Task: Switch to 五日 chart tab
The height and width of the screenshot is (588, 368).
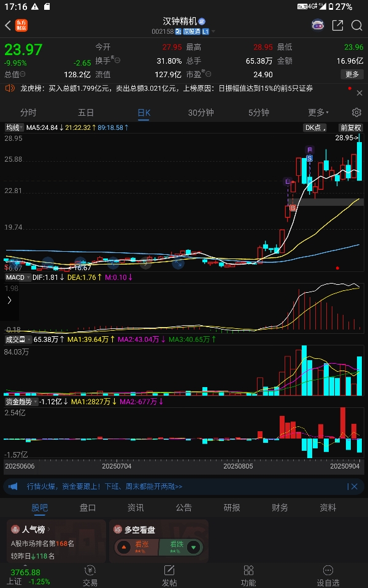Action: click(86, 113)
